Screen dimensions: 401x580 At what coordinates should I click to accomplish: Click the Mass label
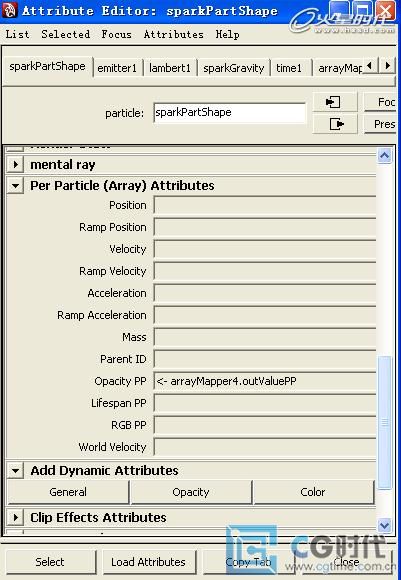pos(134,337)
